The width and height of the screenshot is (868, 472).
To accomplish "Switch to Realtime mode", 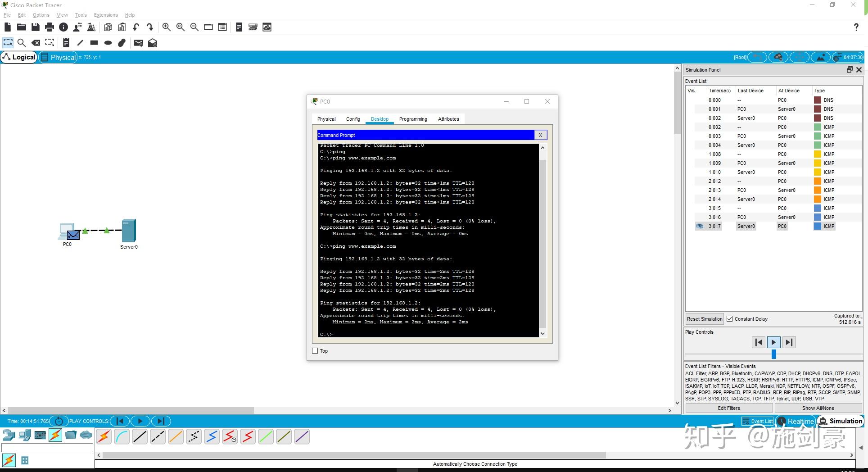I will [x=796, y=421].
